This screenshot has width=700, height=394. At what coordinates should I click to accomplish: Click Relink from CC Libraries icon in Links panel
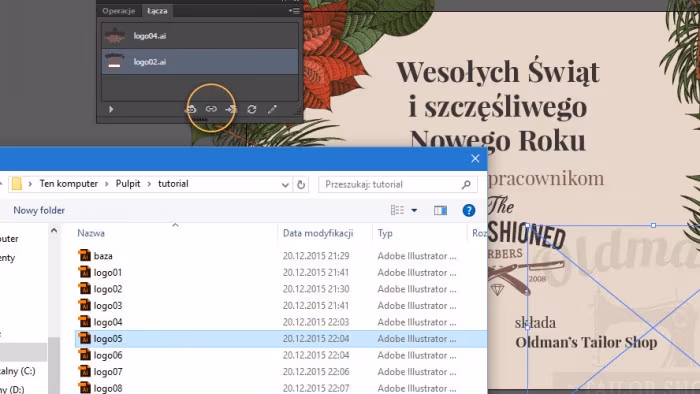(191, 109)
